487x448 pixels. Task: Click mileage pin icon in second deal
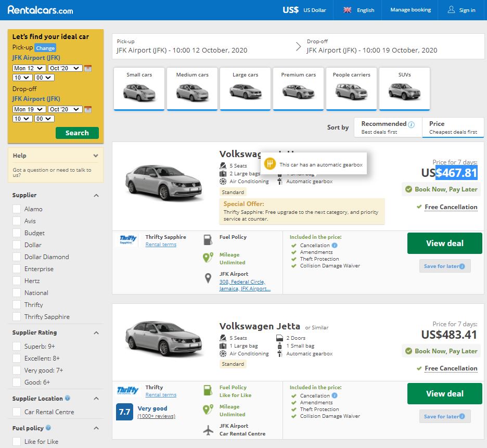coord(208,409)
